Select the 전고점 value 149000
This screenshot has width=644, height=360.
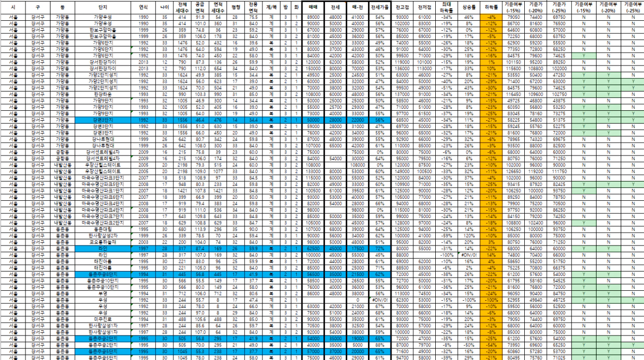[402, 171]
